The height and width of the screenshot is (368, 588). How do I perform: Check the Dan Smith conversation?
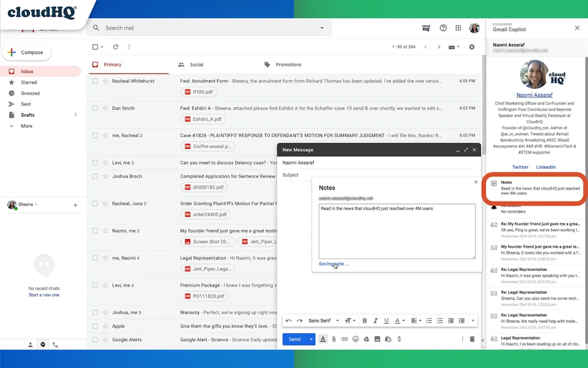(x=95, y=108)
